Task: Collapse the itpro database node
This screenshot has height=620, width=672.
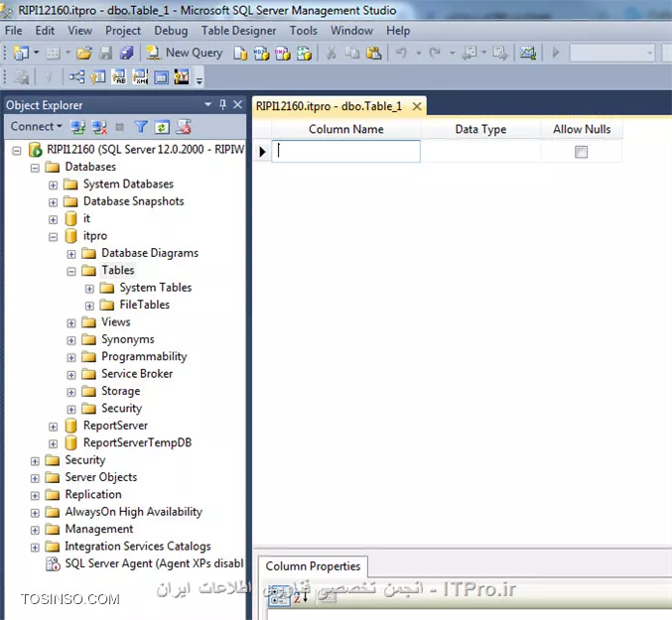Action: [x=54, y=237]
